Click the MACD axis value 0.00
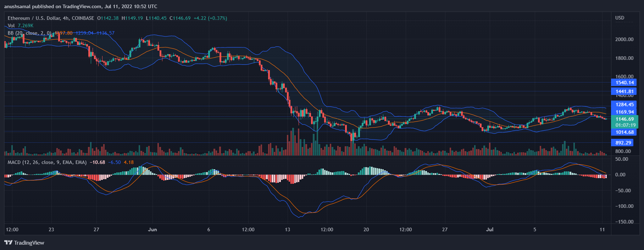 [620, 175]
